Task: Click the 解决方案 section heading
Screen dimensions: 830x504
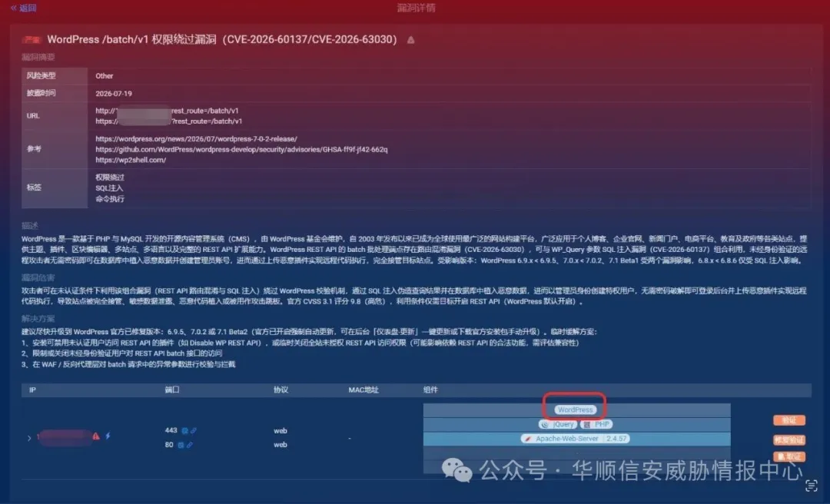Action: point(38,319)
